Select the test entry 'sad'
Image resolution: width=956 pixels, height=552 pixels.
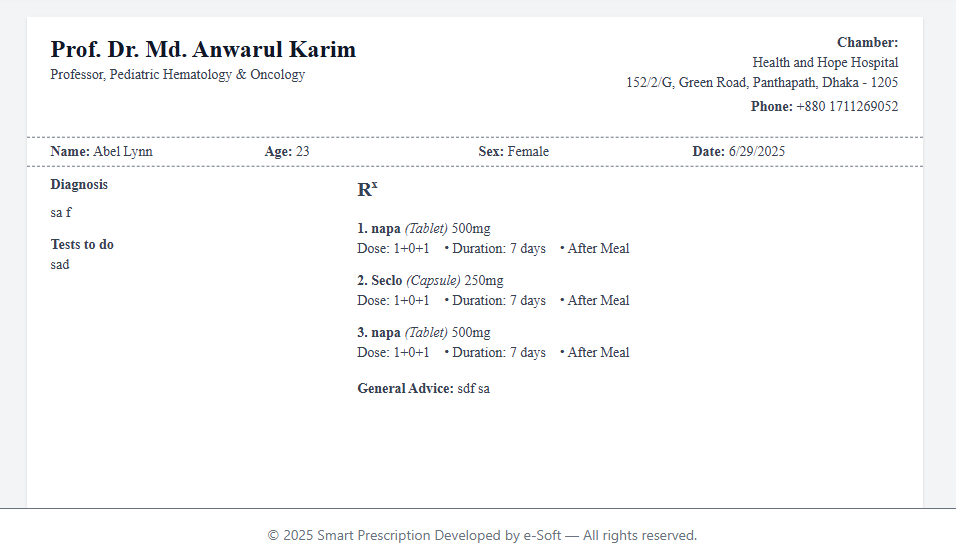tap(60, 265)
